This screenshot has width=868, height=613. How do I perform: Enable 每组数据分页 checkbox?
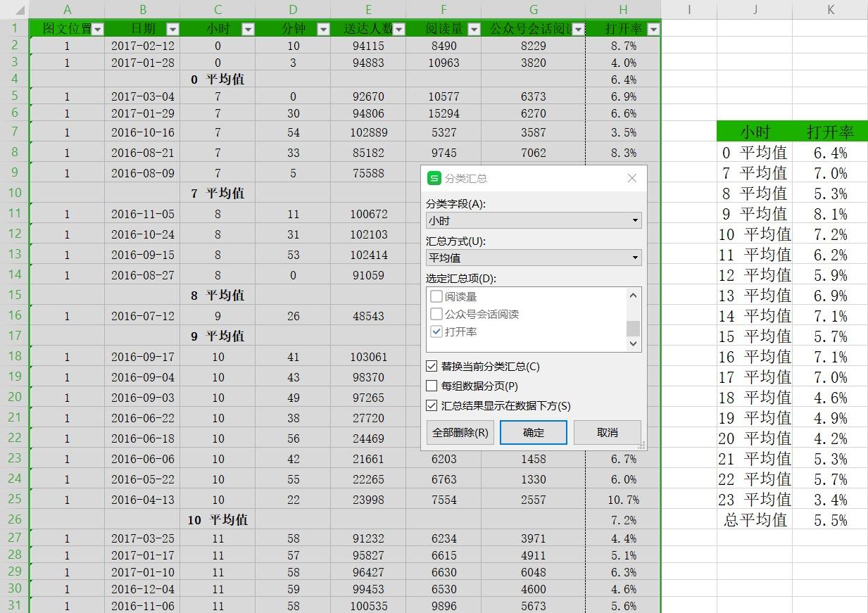(x=432, y=386)
